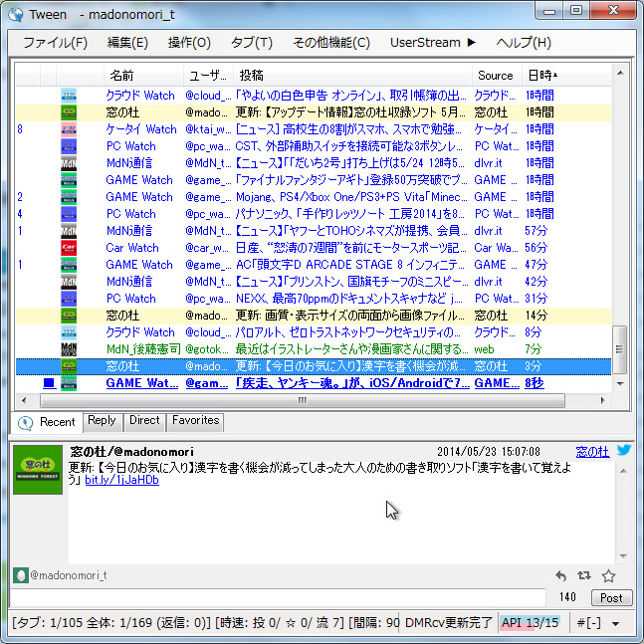Sort by the 日時 column header
The image size is (644, 644).
(566, 76)
